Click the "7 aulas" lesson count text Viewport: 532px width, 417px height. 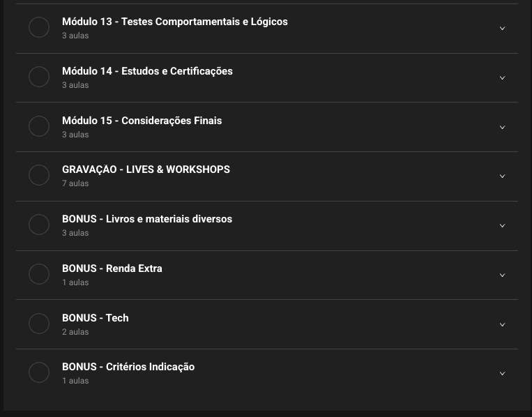[x=75, y=183]
